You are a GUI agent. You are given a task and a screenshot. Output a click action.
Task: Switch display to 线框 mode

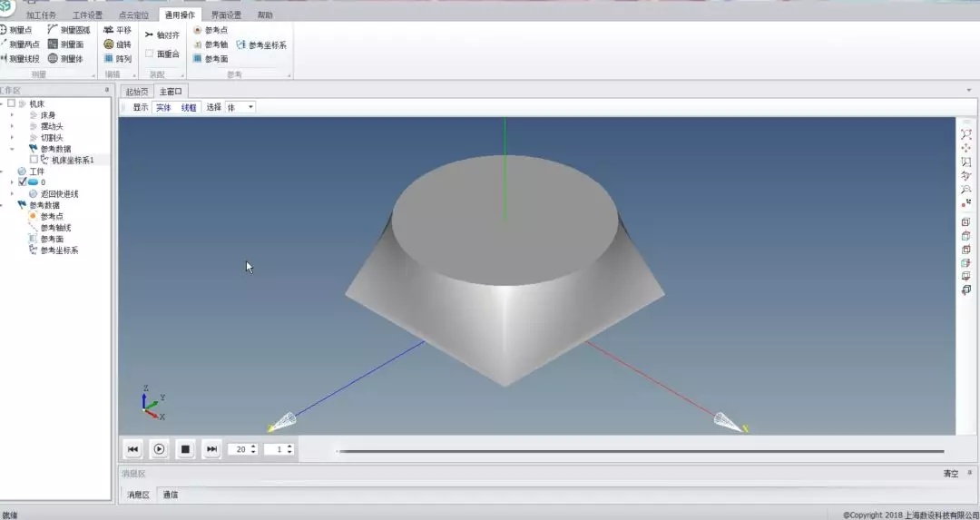[x=188, y=107]
